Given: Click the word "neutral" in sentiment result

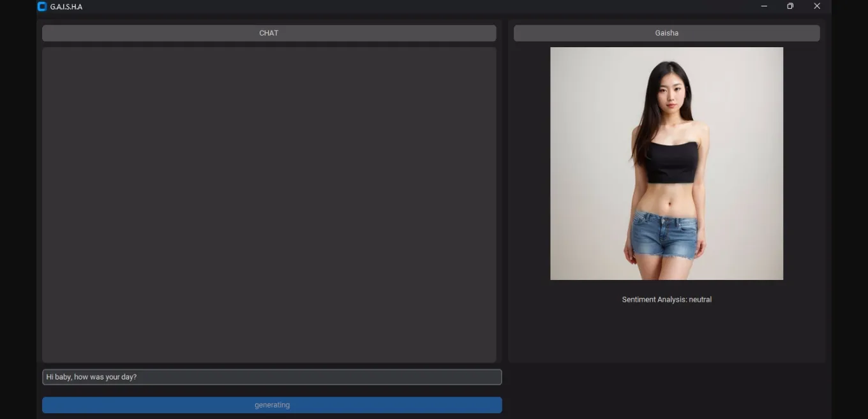Looking at the screenshot, I should tap(700, 300).
